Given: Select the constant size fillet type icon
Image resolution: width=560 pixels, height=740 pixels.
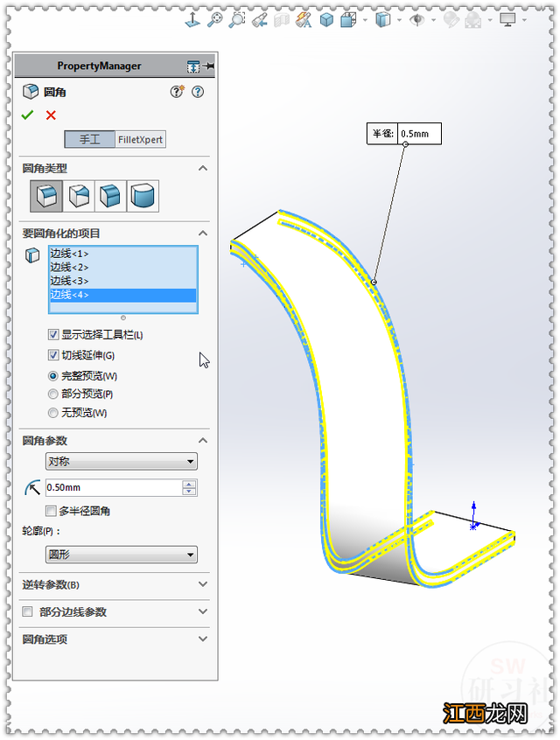Looking at the screenshot, I should 46,195.
